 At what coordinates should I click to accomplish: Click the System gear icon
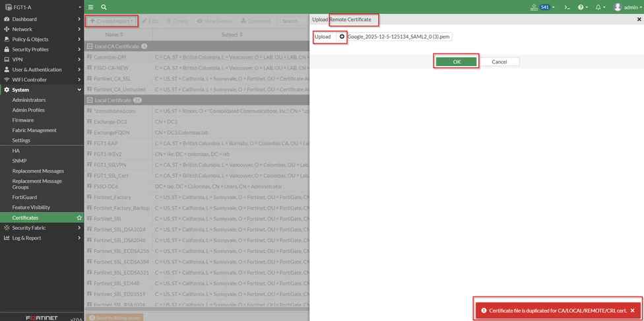coord(7,90)
